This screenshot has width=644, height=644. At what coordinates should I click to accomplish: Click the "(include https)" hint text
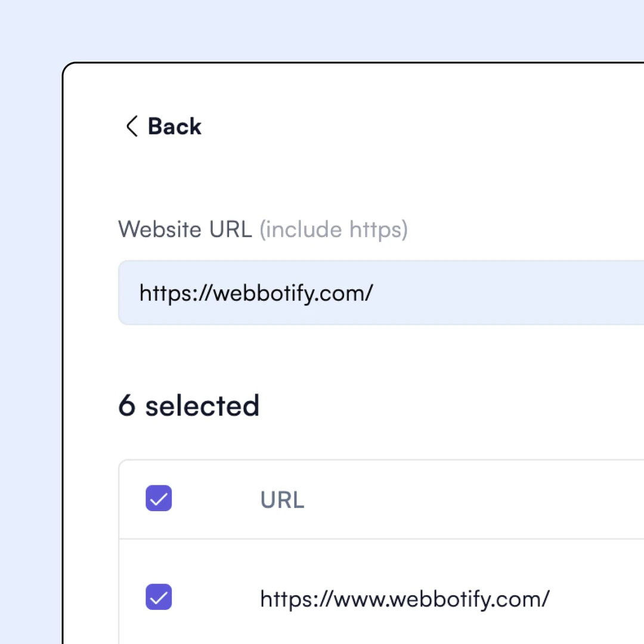pos(333,230)
